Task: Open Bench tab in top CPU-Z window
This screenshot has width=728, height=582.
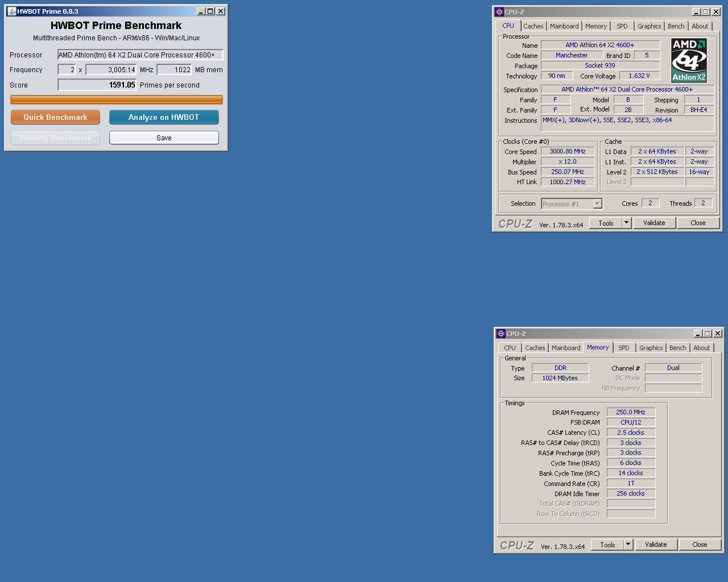Action: pos(676,26)
